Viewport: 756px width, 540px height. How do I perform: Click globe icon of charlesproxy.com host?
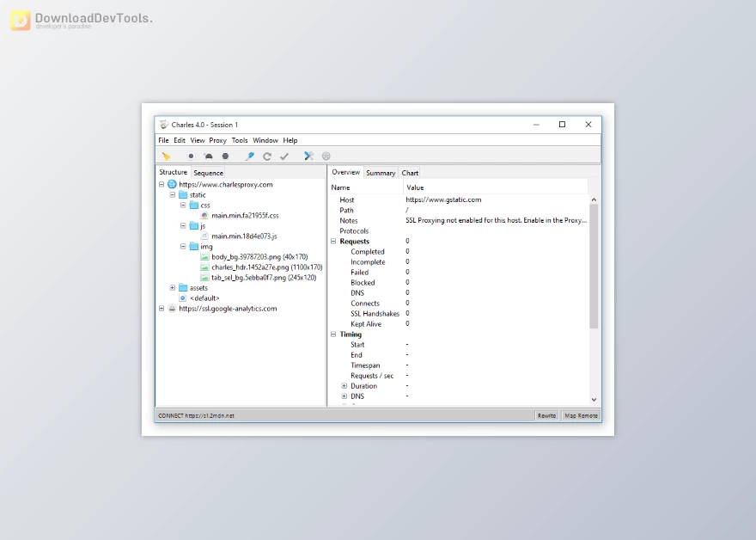172,184
